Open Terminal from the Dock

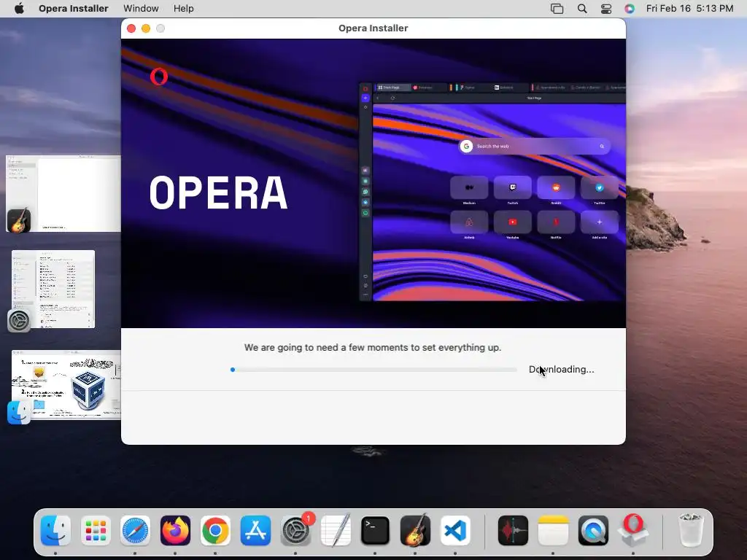pos(376,531)
